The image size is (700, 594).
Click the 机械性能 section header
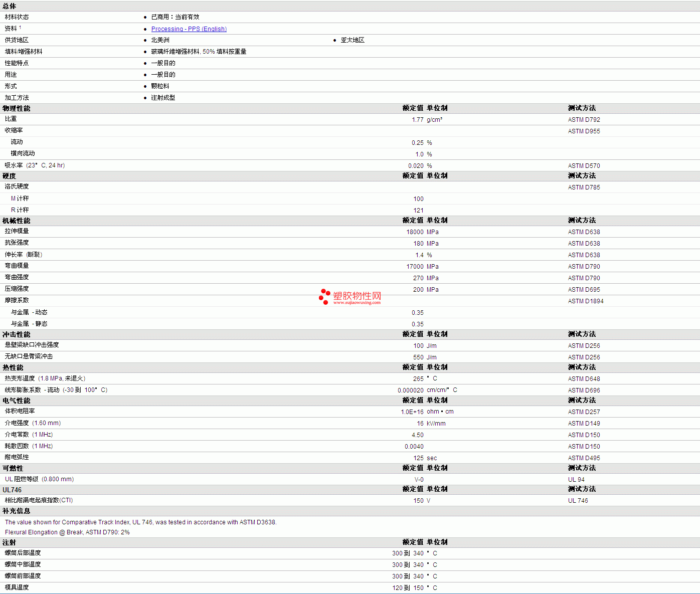tap(16, 221)
